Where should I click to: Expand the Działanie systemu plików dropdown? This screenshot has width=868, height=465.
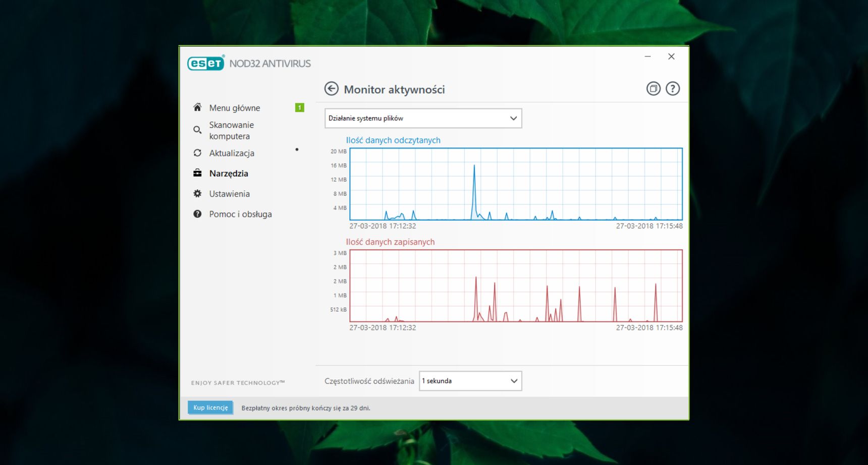click(423, 118)
